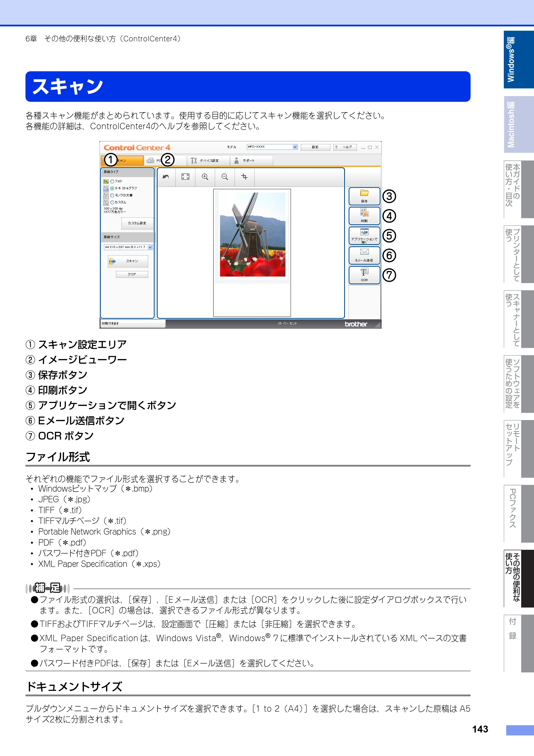Image resolution: width=534 pixels, height=756 pixels.
Task: Click the 設定 button in title bar
Action: pos(315,147)
